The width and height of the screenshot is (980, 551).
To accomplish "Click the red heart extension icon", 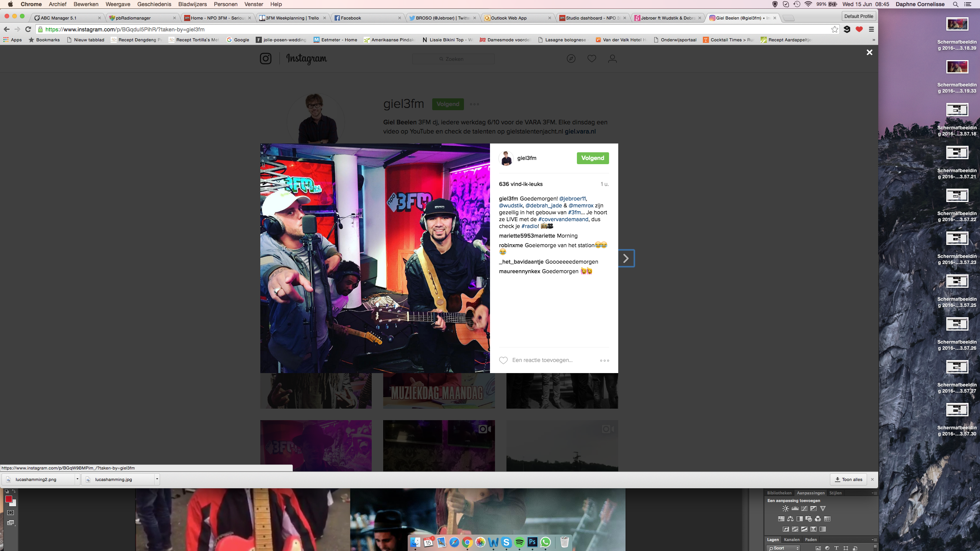I will [x=859, y=29].
